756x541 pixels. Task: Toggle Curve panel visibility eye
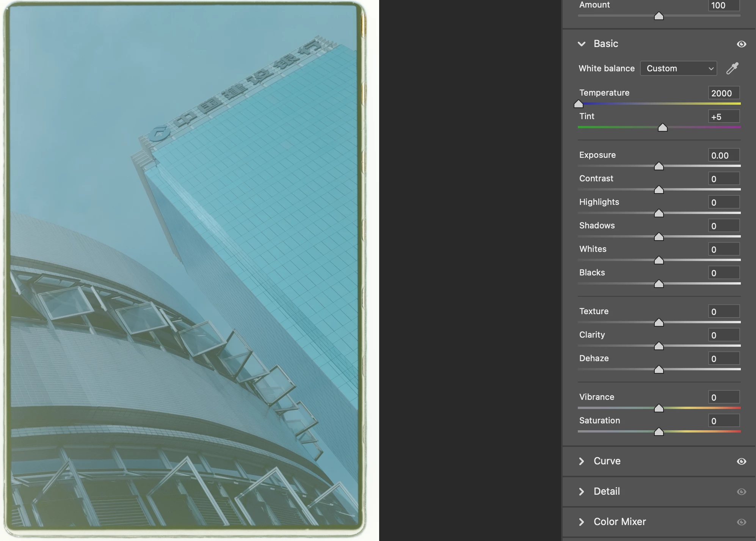(741, 461)
